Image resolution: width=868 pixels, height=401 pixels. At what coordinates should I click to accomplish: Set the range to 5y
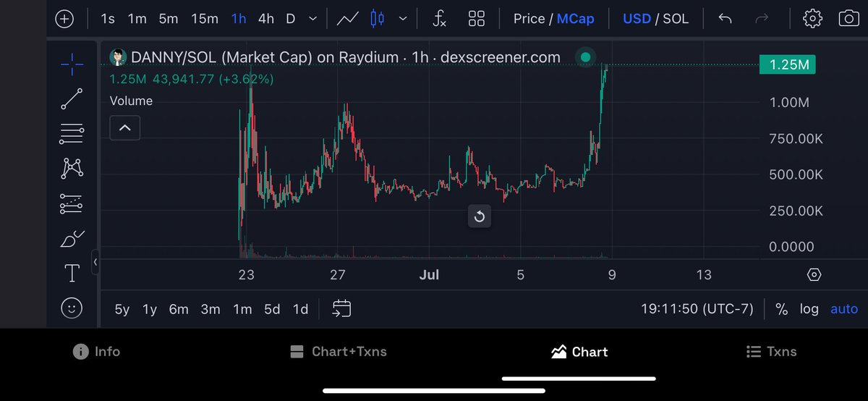(x=122, y=309)
